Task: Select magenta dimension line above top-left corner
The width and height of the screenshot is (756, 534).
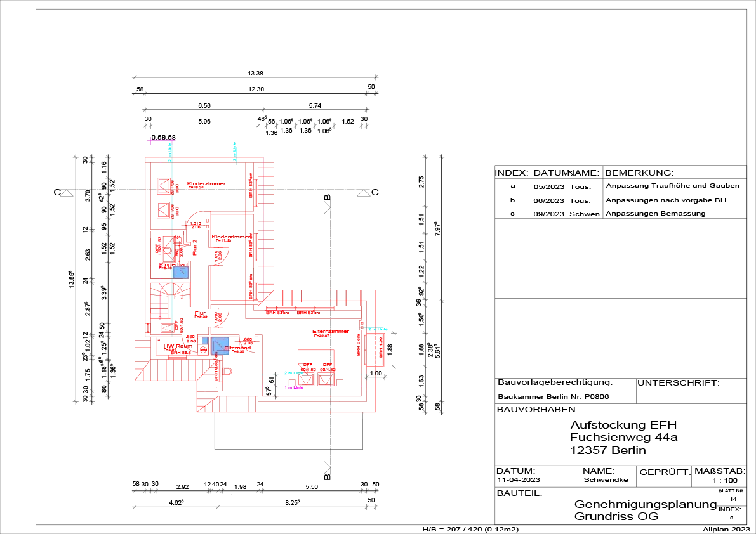Action: [162, 140]
